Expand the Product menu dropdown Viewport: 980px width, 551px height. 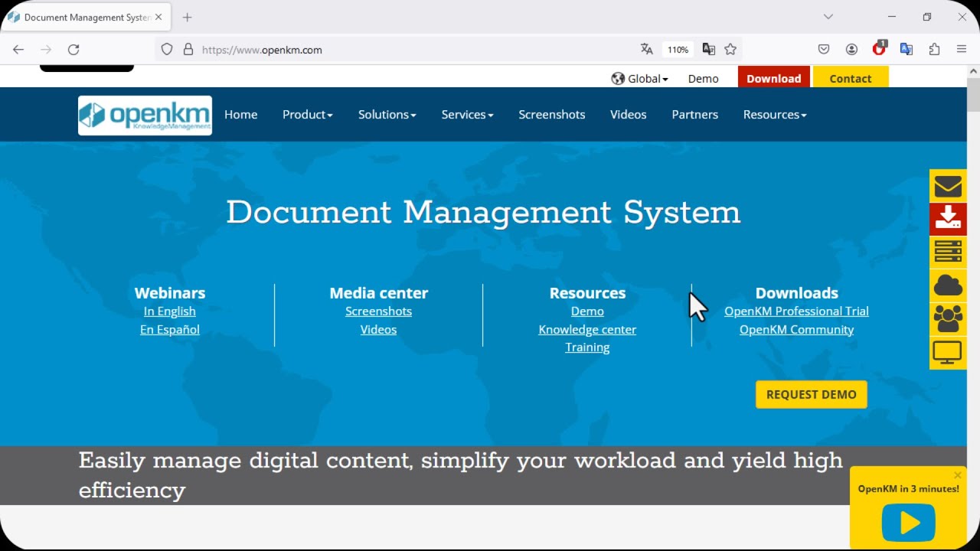[x=308, y=115]
